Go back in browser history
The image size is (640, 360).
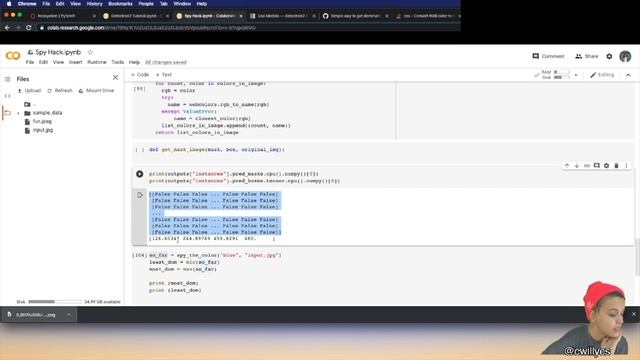(x=7, y=28)
